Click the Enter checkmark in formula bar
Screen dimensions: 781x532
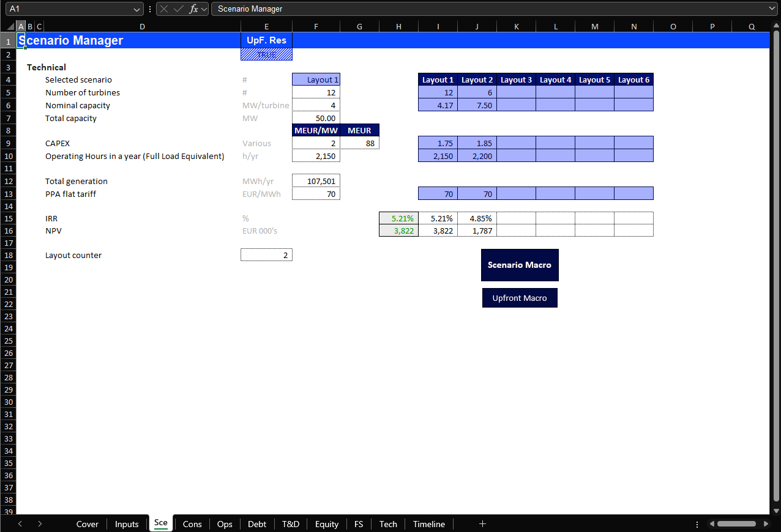point(179,9)
